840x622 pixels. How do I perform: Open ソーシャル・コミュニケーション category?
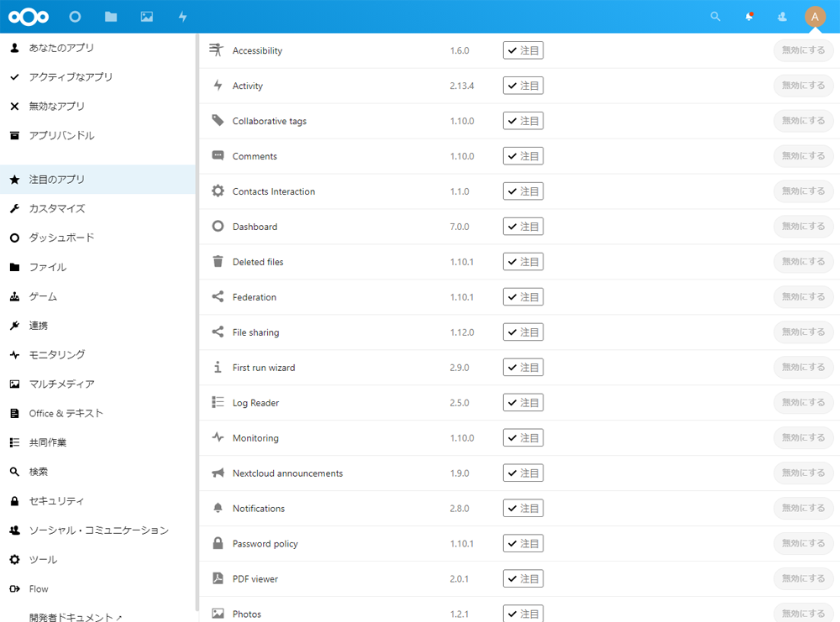coord(98,530)
